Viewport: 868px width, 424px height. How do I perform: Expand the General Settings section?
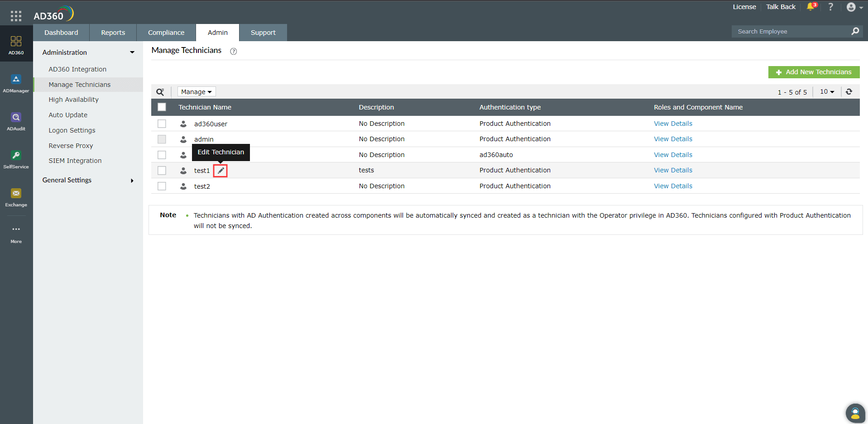point(88,180)
